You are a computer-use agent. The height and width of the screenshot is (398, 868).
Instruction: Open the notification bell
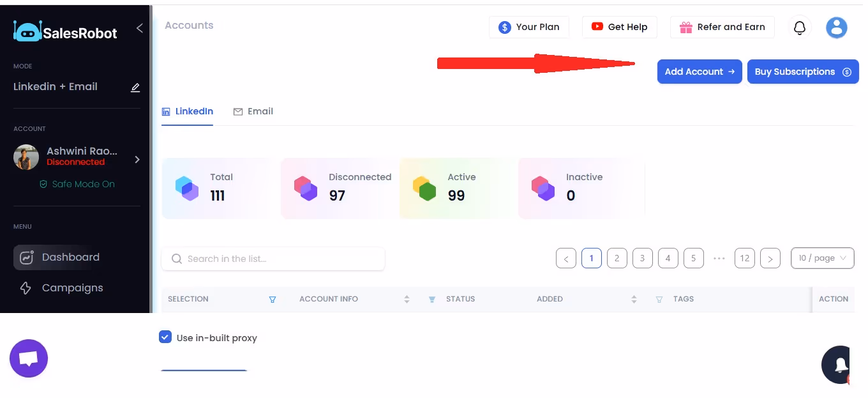click(799, 27)
